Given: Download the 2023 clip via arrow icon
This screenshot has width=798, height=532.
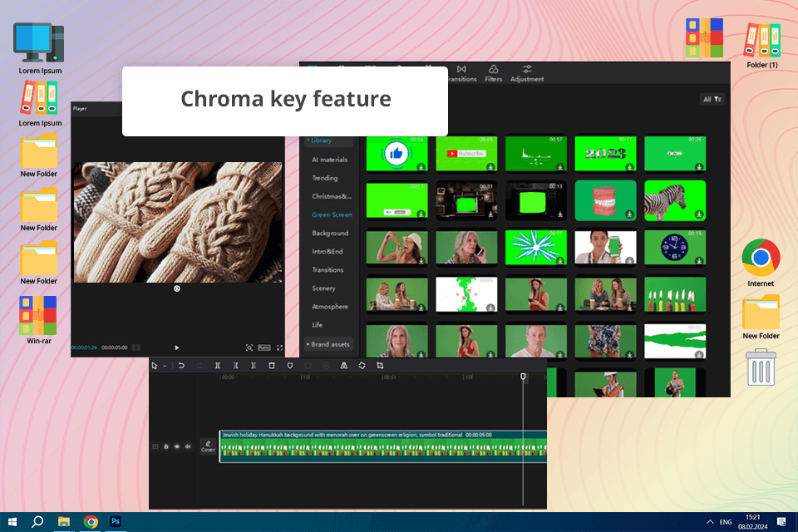Looking at the screenshot, I should [x=629, y=167].
